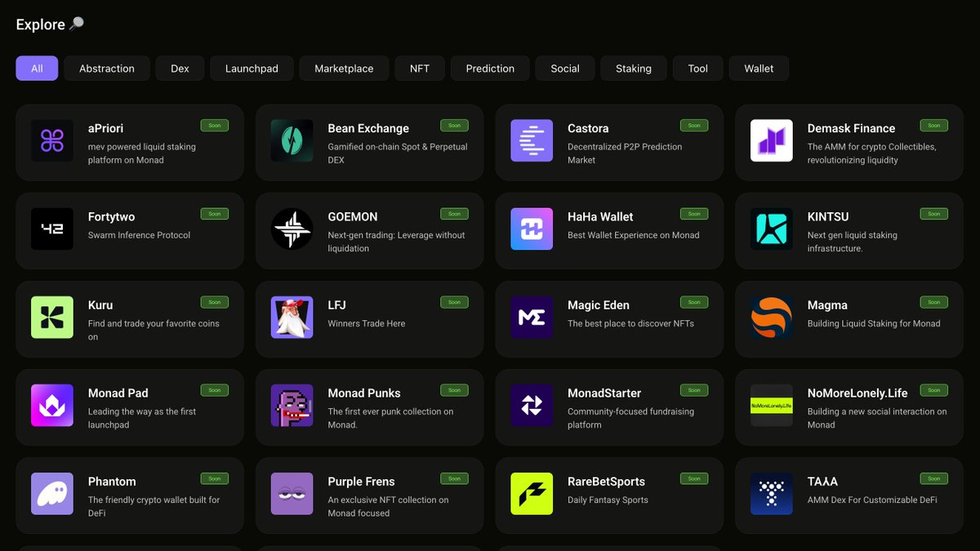
Task: Click the KINTSU teal logo icon
Action: (x=772, y=229)
